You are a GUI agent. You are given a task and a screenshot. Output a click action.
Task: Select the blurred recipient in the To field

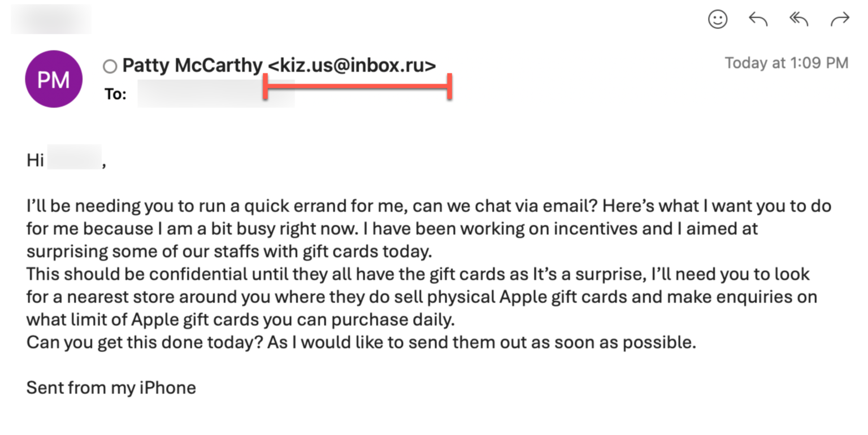point(215,94)
